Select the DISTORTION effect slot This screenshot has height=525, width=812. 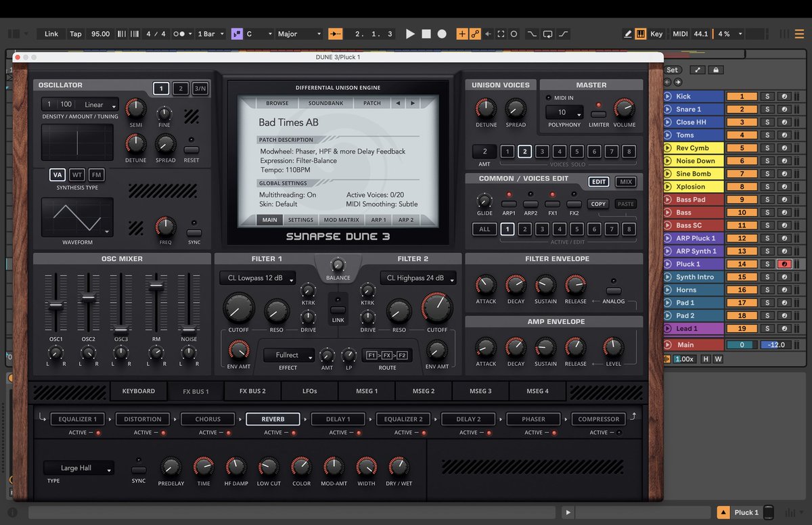[x=143, y=419]
